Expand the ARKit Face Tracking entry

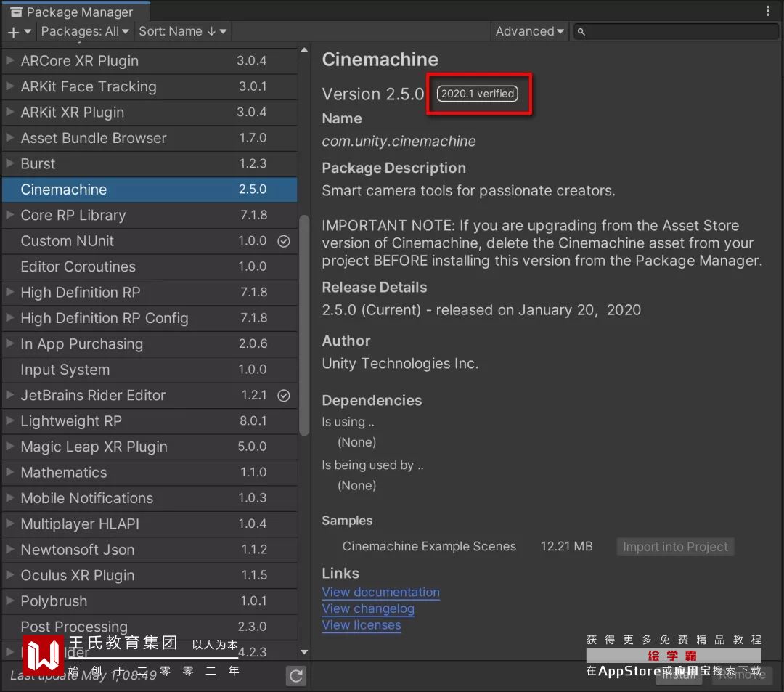tap(9, 86)
